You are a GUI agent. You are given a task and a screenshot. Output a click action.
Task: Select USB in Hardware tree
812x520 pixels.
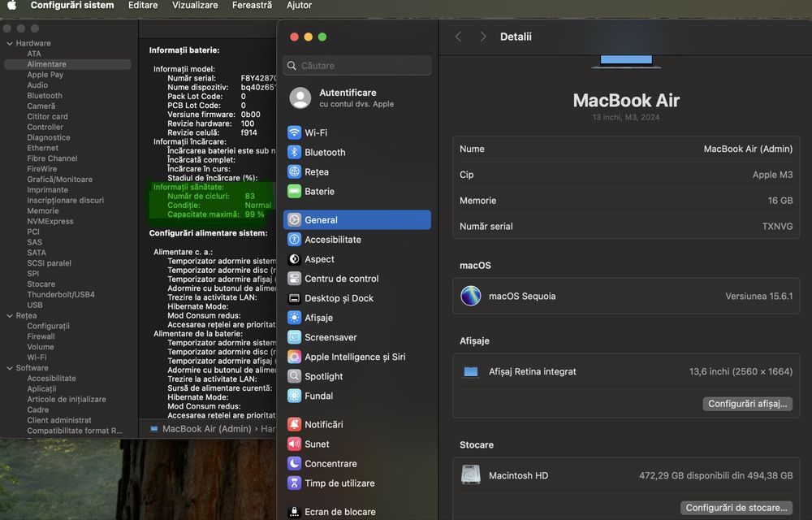pyautogui.click(x=35, y=305)
